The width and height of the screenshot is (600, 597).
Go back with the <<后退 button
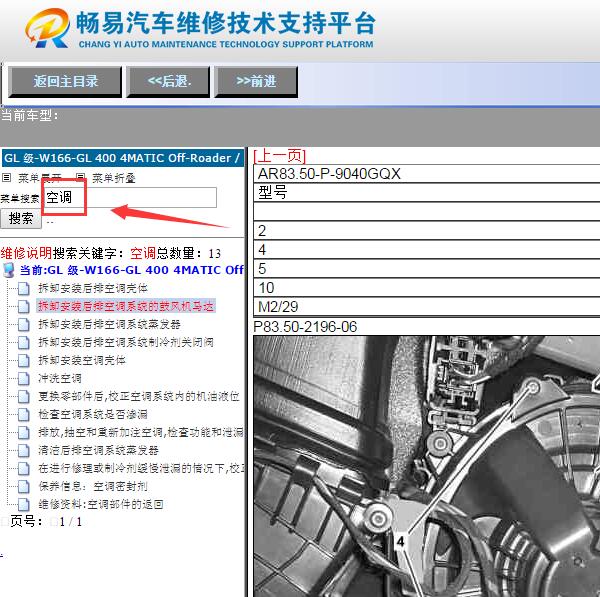click(168, 82)
